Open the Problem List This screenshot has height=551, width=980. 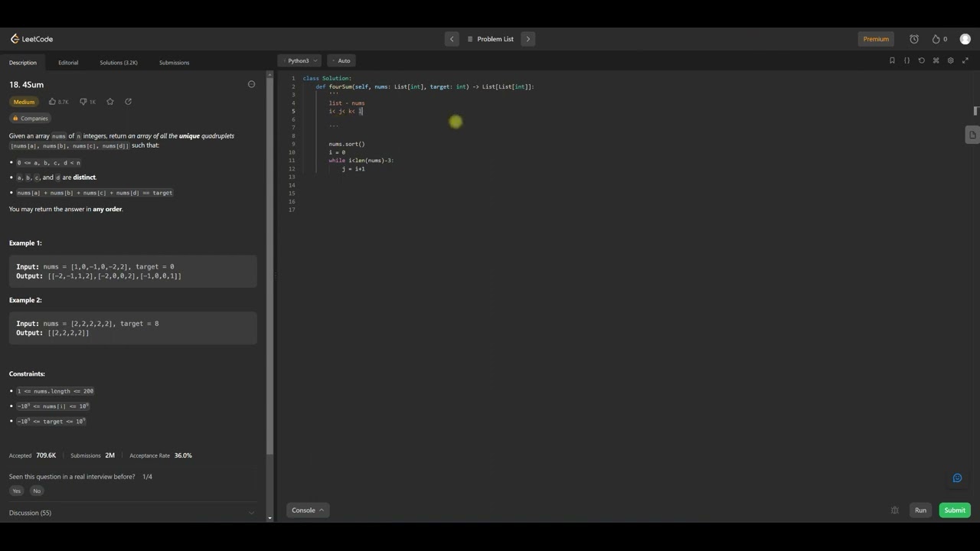pyautogui.click(x=490, y=39)
